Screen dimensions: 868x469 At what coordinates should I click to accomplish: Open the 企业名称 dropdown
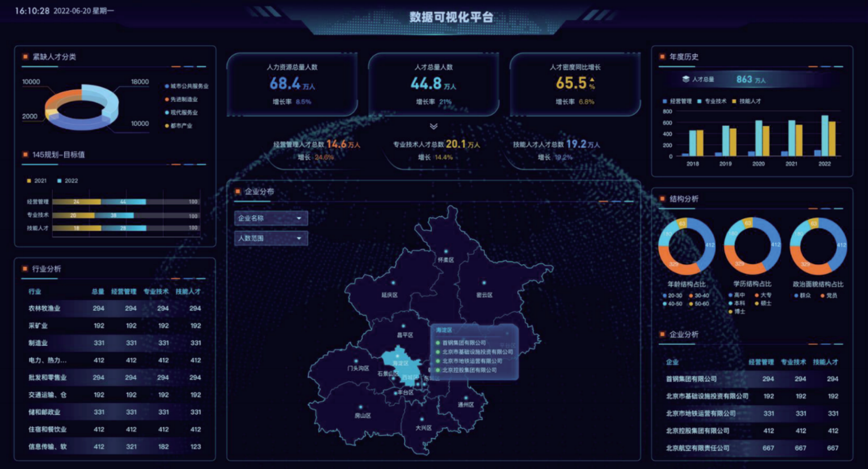(271, 218)
